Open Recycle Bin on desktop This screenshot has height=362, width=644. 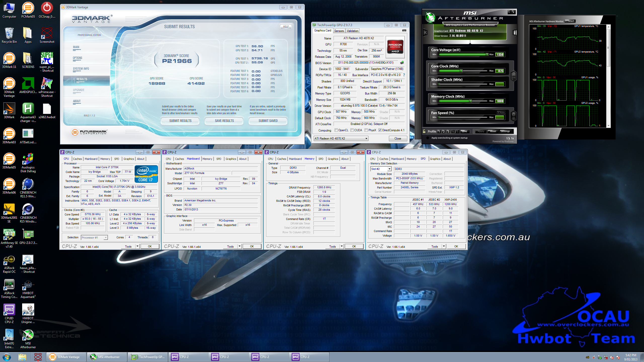tap(9, 35)
